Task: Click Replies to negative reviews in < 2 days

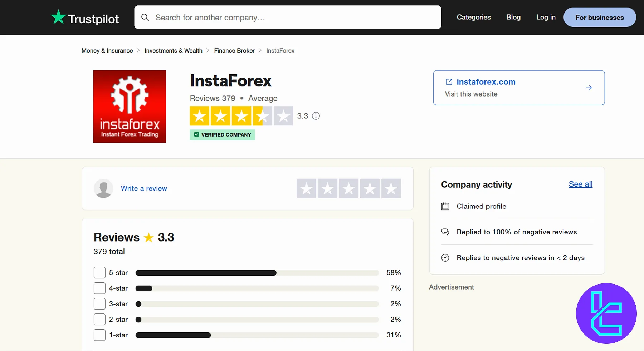Action: pyautogui.click(x=521, y=258)
